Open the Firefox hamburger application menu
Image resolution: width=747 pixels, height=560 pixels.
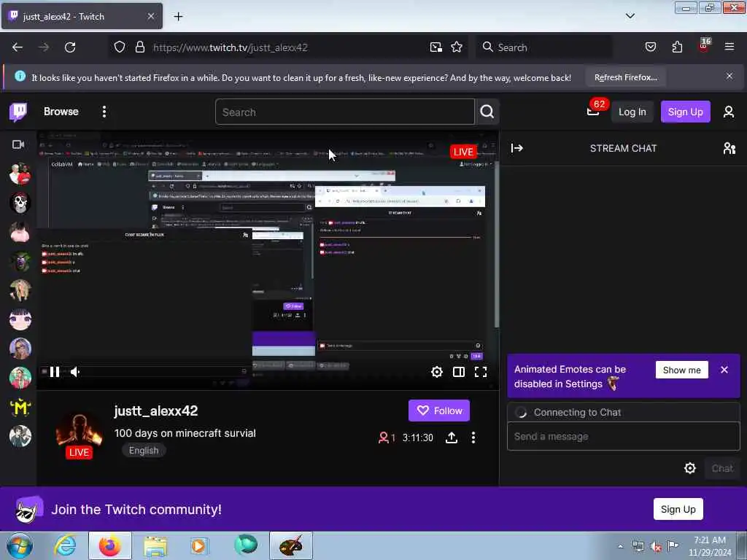[x=729, y=47]
